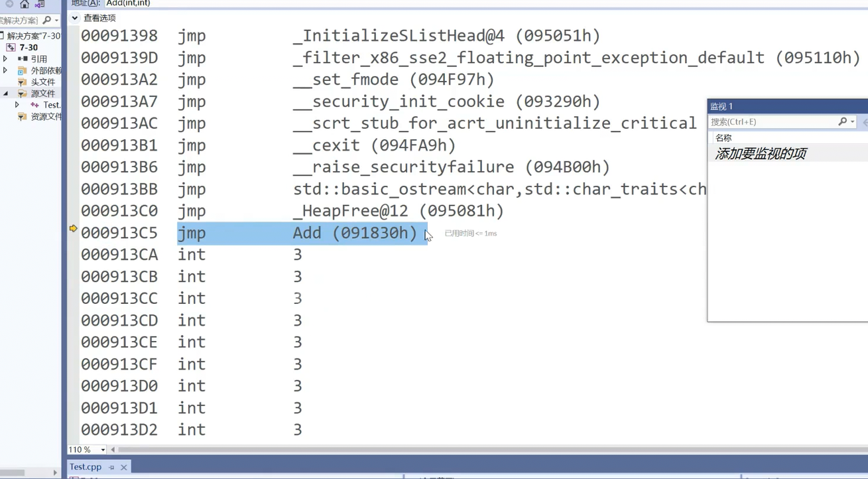Screen dimensions: 868x479
Task: Switch to the Test.cpp tab
Action: 86,467
